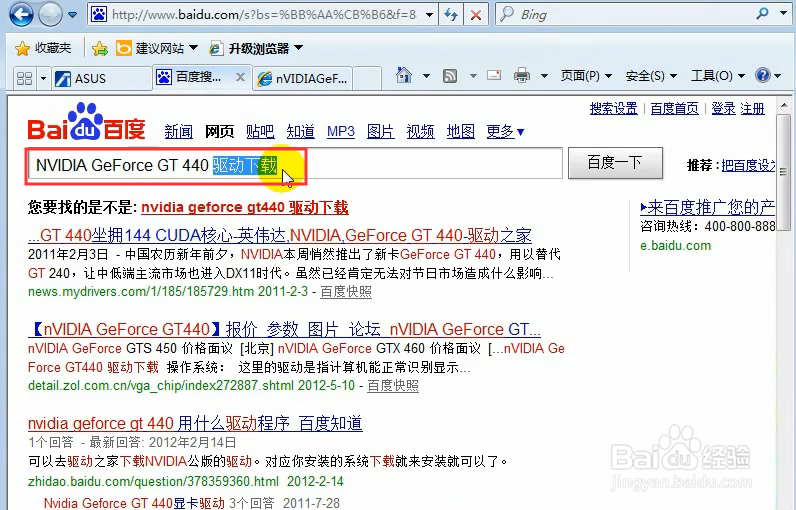
Task: Open the 知道 category link
Action: [301, 131]
